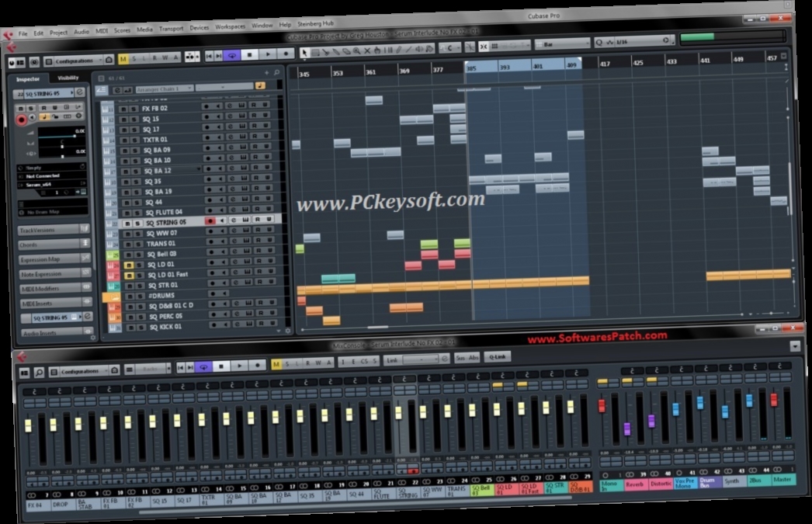Click Play in the project toolbar
Viewport: 812px width, 524px height.
point(267,54)
